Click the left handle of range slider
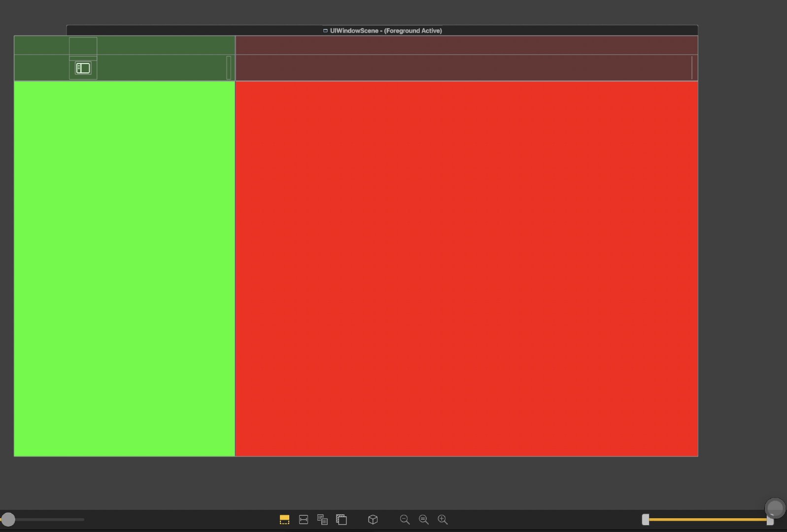The image size is (787, 532). pos(646,519)
